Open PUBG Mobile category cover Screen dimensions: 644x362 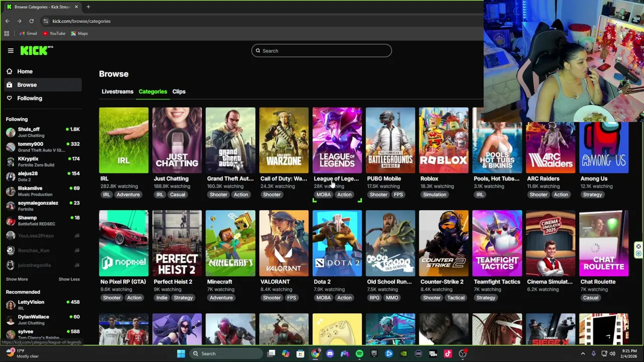pos(390,140)
